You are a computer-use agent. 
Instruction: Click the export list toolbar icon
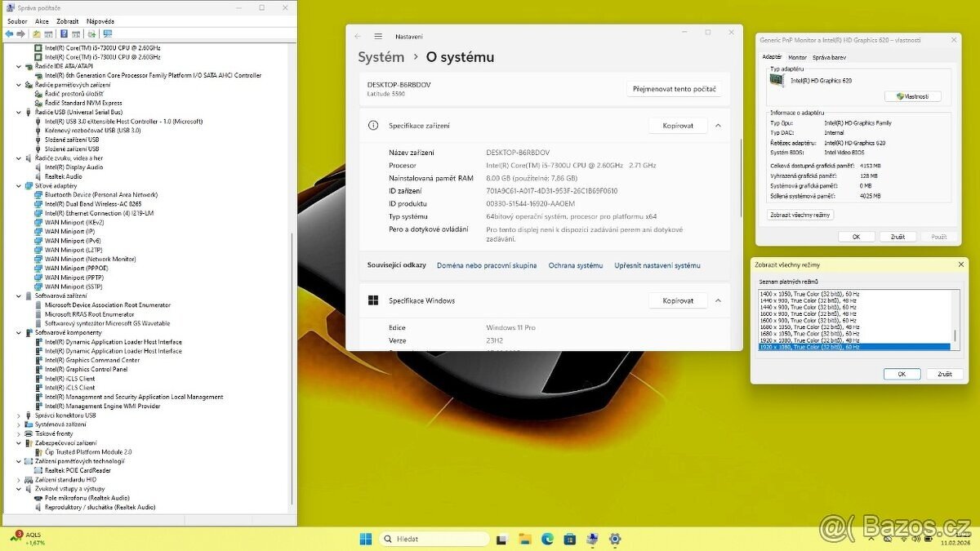[48, 33]
